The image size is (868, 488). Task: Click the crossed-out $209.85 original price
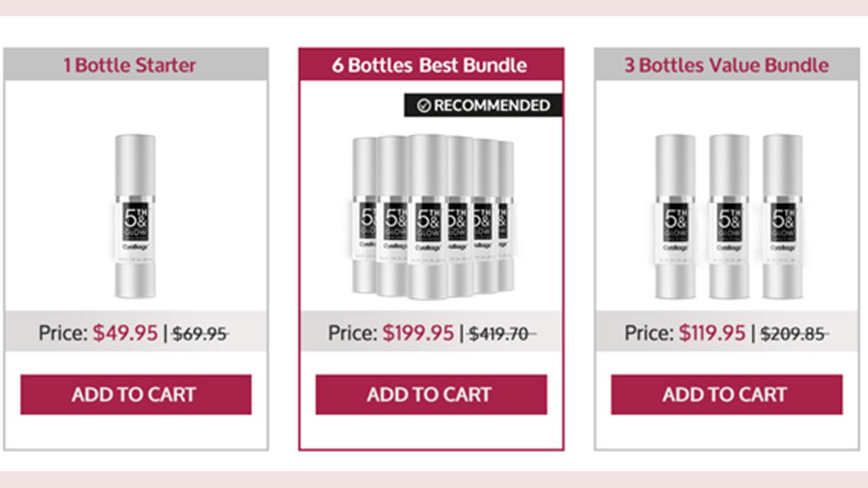point(794,333)
